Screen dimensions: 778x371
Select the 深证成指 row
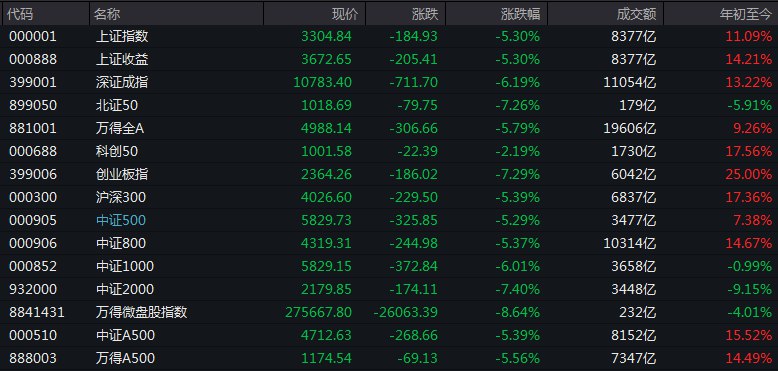pyautogui.click(x=389, y=82)
